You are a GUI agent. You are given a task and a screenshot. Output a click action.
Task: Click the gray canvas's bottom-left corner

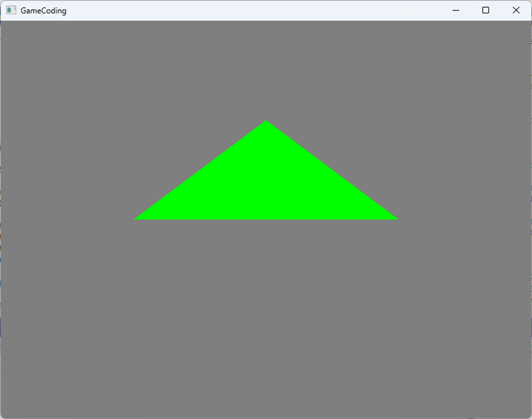point(3,416)
